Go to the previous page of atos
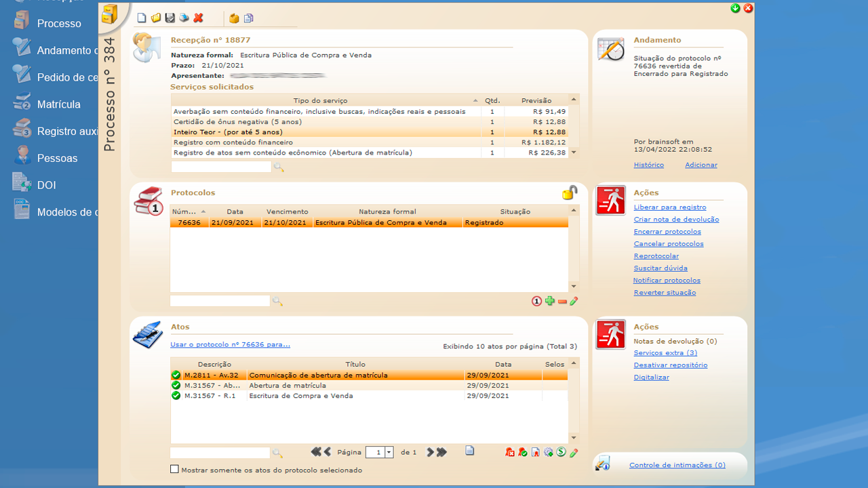Image resolution: width=868 pixels, height=488 pixels. [x=328, y=452]
